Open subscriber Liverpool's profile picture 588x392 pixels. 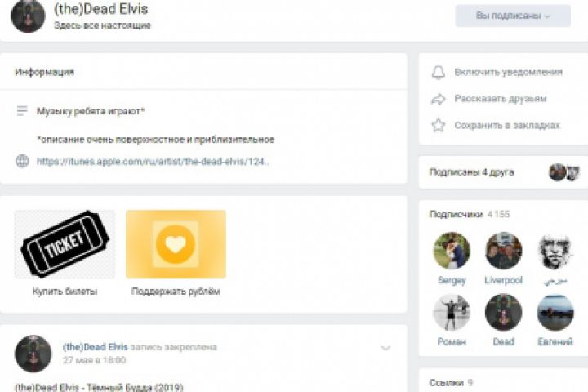point(503,251)
